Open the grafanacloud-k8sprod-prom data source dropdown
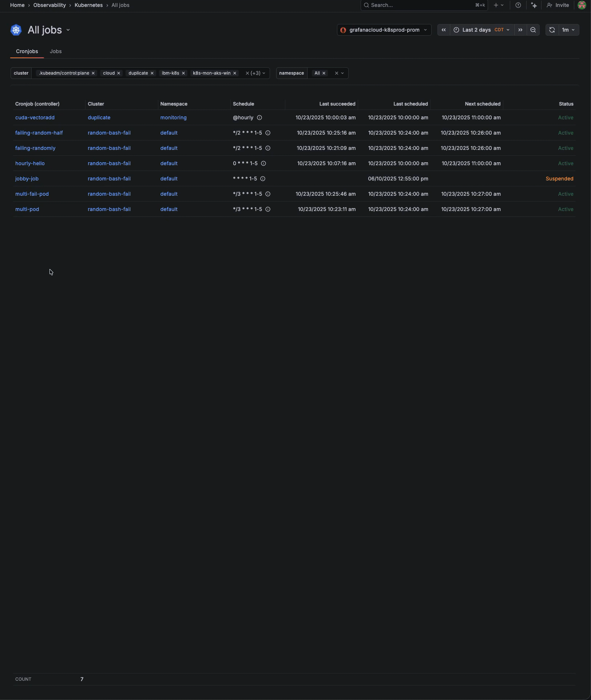 (x=384, y=30)
